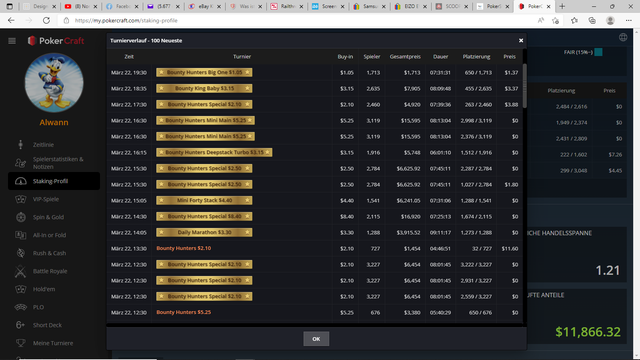
Task: Select Staking Profil in the sidebar
Action: pyautogui.click(x=54, y=181)
